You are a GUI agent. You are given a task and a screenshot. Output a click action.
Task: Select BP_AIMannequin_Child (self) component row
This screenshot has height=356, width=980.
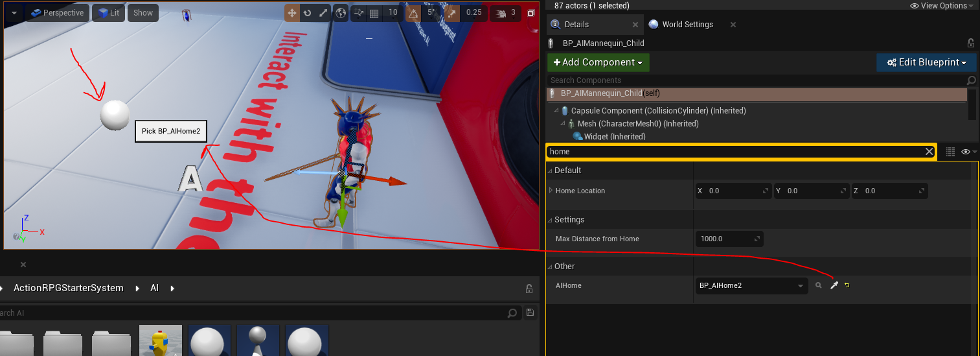[x=757, y=93]
